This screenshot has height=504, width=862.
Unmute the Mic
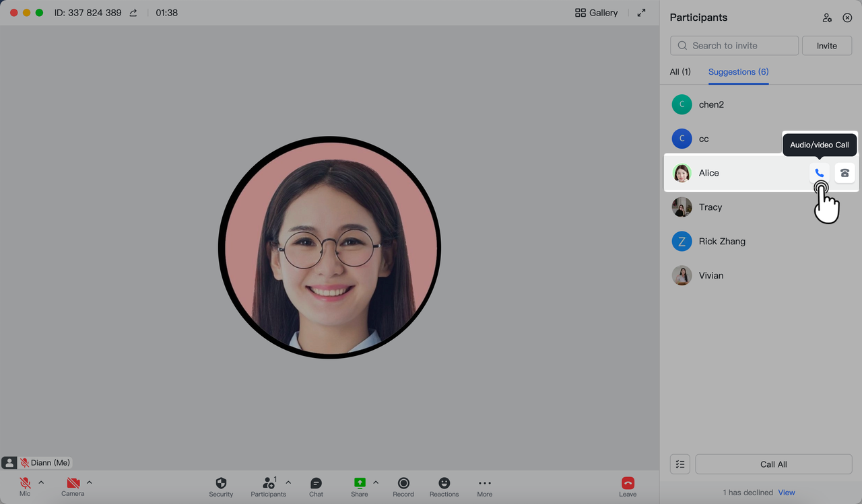click(25, 483)
